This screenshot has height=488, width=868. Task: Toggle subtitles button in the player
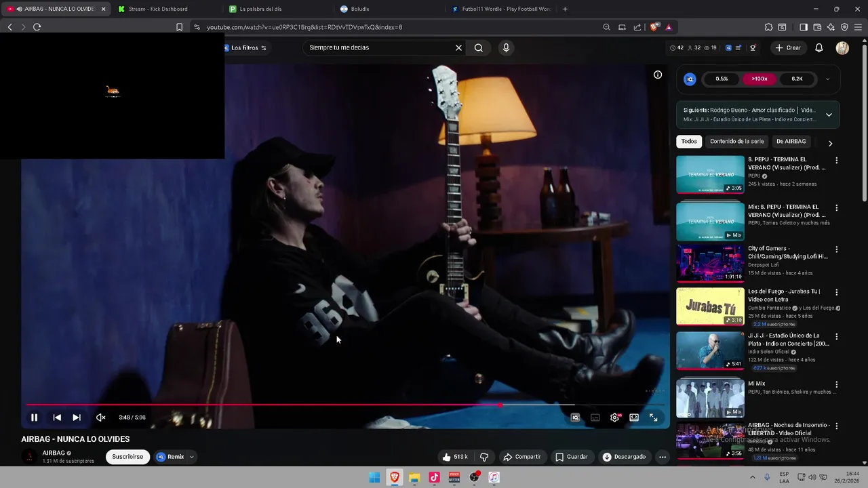[x=595, y=418]
